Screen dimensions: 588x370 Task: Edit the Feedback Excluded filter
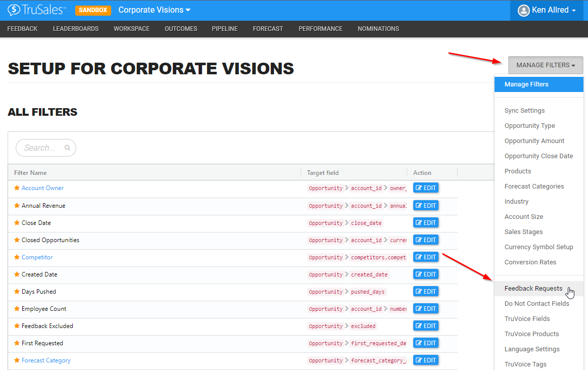pos(426,326)
